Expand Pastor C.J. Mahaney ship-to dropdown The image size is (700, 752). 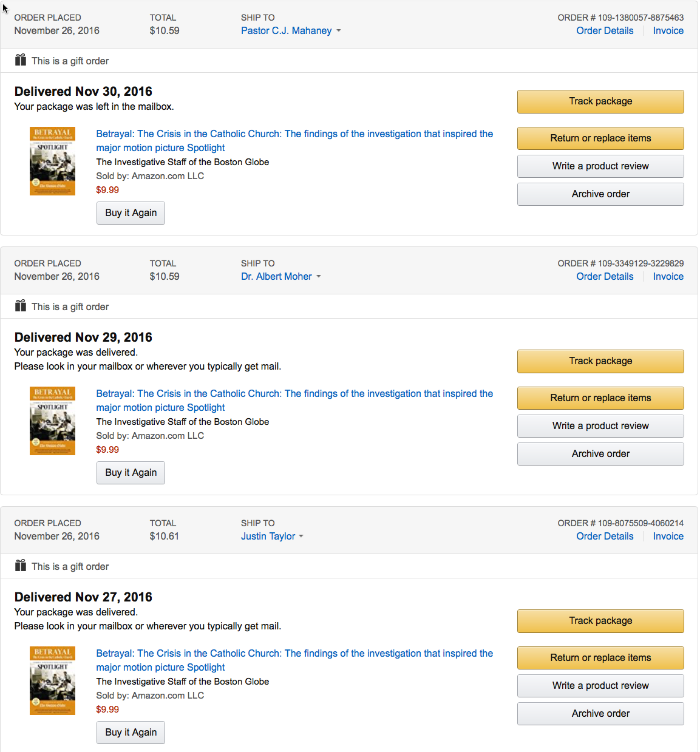pyautogui.click(x=338, y=31)
